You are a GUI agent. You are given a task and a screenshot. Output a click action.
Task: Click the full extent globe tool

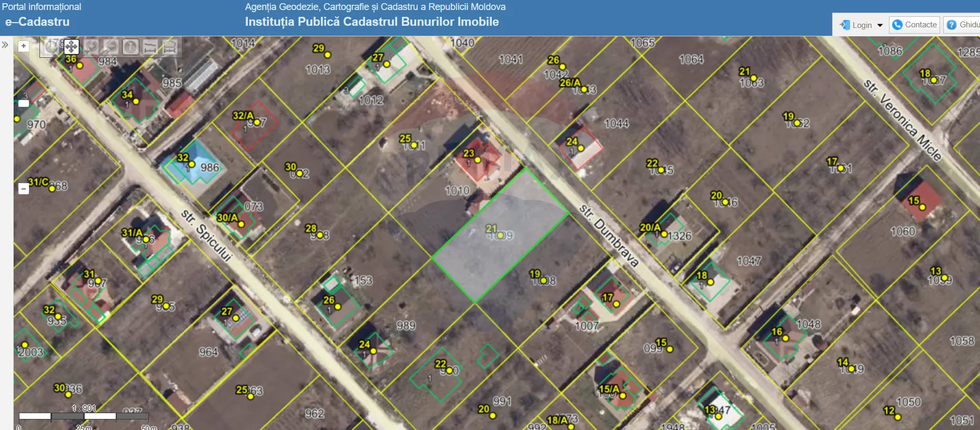coord(52,47)
